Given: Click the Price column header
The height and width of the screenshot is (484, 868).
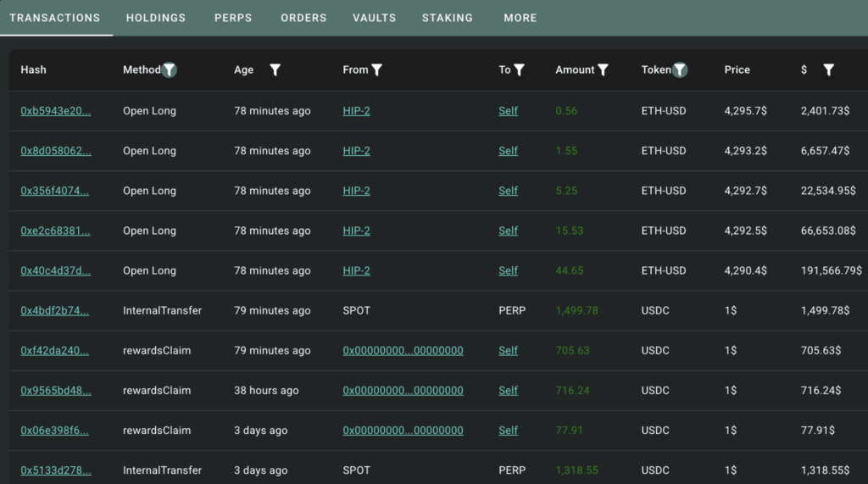Looking at the screenshot, I should click(737, 70).
